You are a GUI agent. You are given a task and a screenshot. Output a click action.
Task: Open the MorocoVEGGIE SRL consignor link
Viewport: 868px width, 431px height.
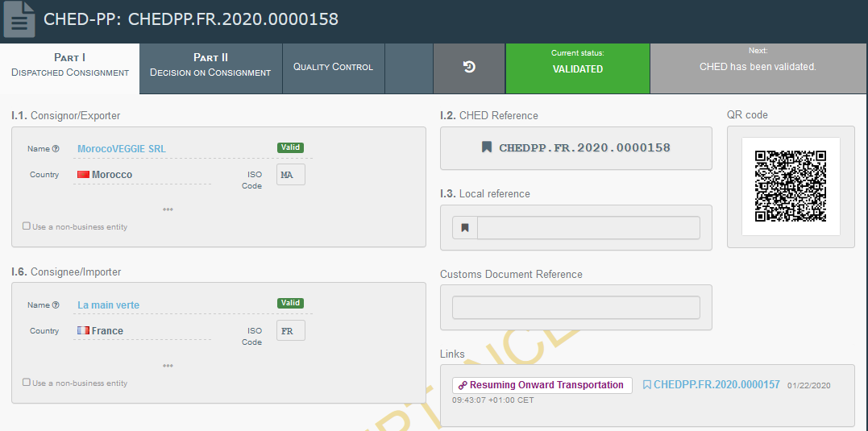pos(121,149)
